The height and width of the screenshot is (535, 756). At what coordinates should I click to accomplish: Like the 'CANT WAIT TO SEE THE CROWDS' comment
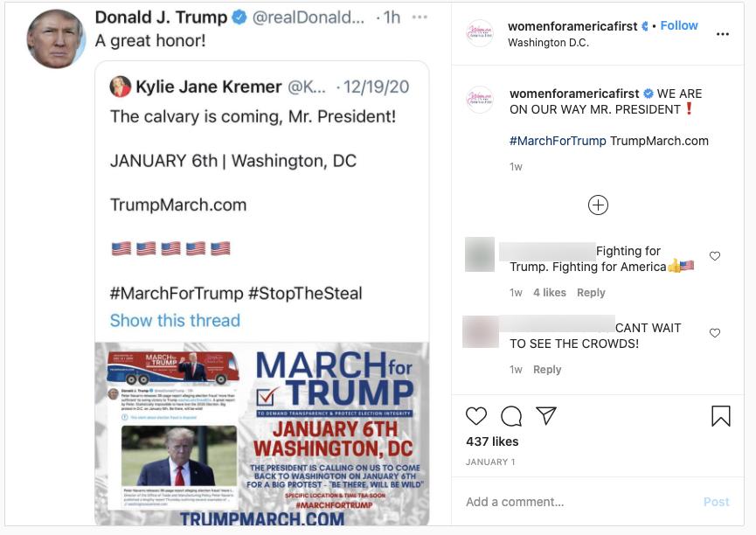pos(715,333)
